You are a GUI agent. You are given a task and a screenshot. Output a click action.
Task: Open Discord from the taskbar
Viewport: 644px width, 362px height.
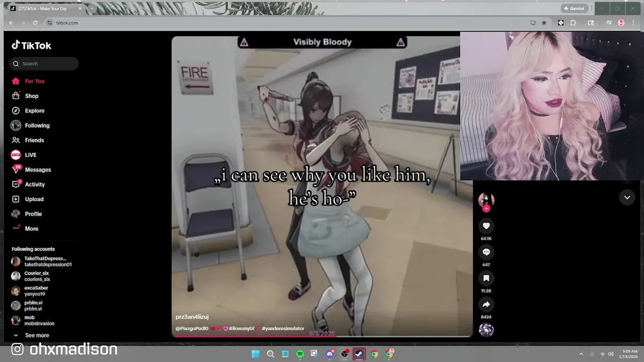(330, 354)
